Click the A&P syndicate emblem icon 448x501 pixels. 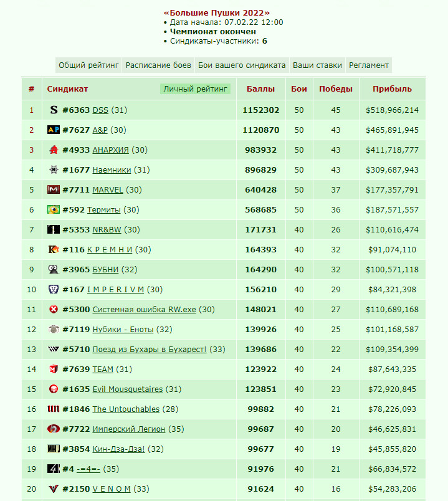tap(54, 130)
